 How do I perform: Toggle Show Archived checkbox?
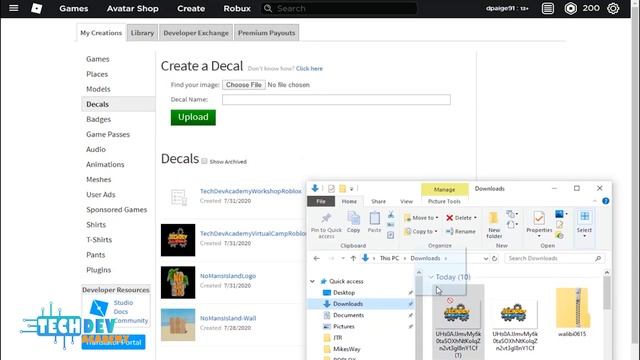[204, 161]
